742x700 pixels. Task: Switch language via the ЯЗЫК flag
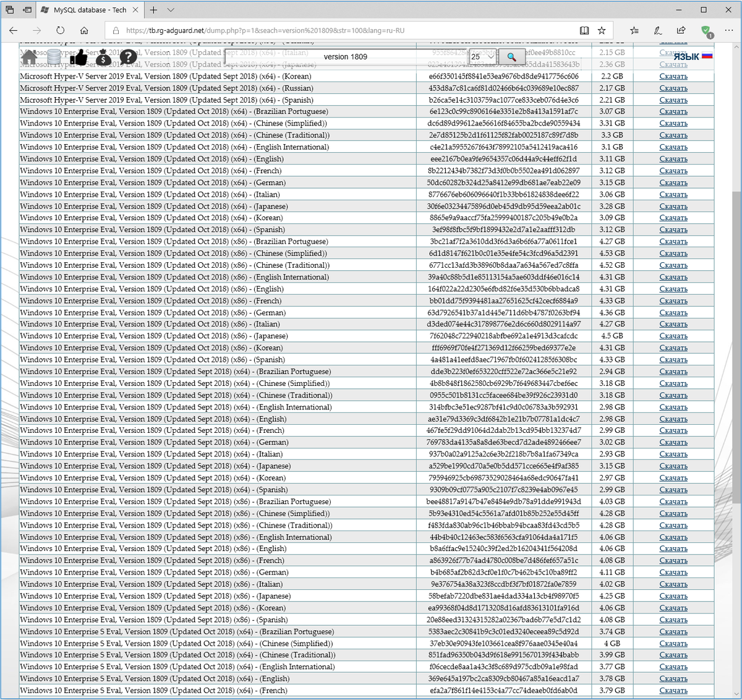tap(693, 56)
